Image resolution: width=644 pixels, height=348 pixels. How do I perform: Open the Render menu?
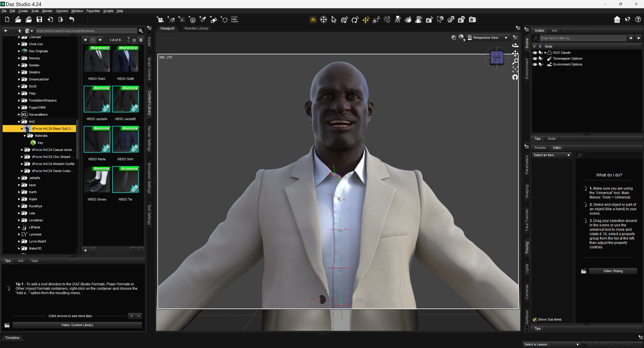[x=47, y=11]
